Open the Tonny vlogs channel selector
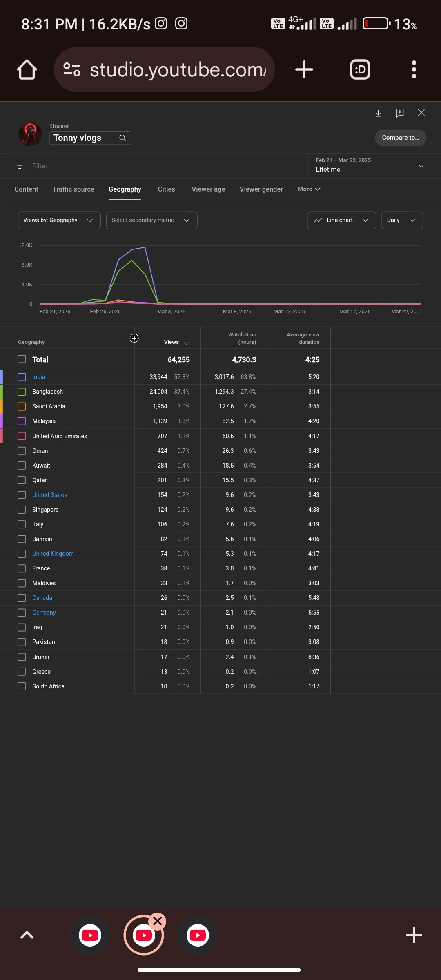Image resolution: width=441 pixels, height=980 pixels. click(90, 138)
